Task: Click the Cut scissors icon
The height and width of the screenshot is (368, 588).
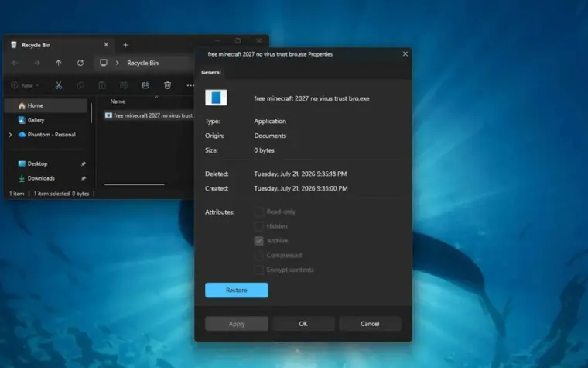Action: 59,86
